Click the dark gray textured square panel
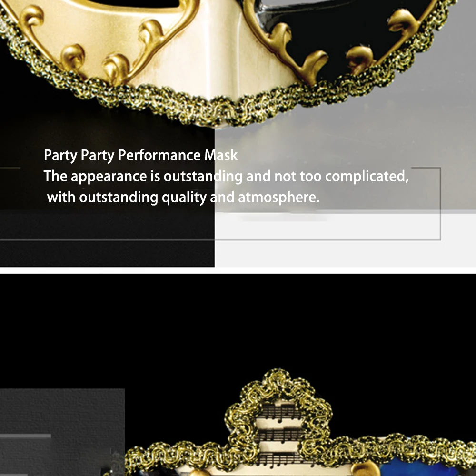476x476 pixels. pyautogui.click(x=62, y=432)
